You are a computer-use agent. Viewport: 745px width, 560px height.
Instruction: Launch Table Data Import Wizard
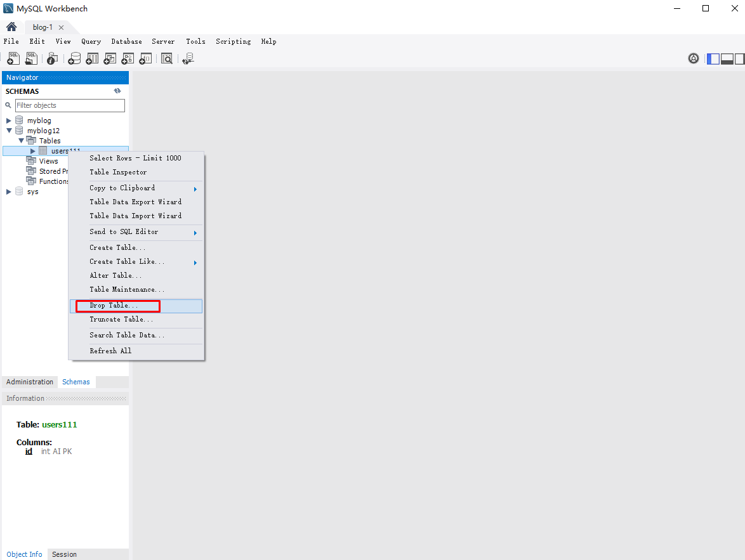[x=136, y=216]
